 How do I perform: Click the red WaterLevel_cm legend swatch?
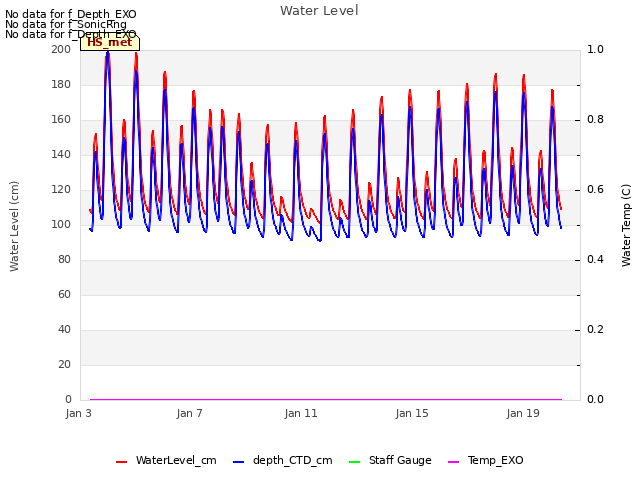(x=122, y=462)
